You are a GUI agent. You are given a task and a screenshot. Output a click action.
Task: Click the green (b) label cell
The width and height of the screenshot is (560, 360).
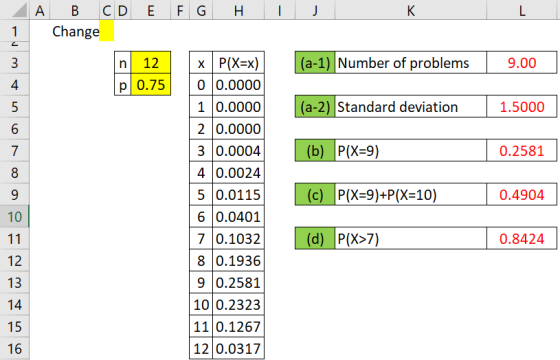click(315, 151)
